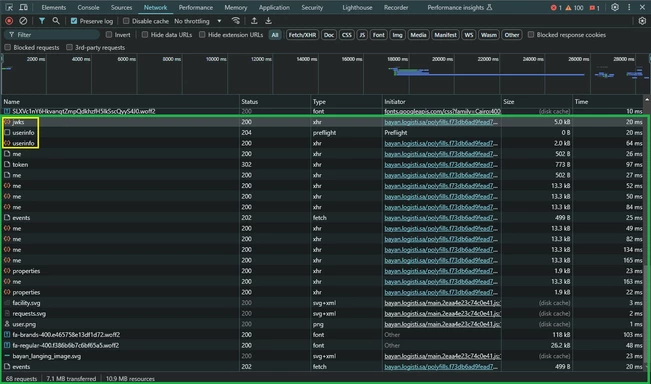Viewport: 651px width, 384px height.
Task: Toggle Hide extension URLs checkbox
Action: (x=202, y=34)
